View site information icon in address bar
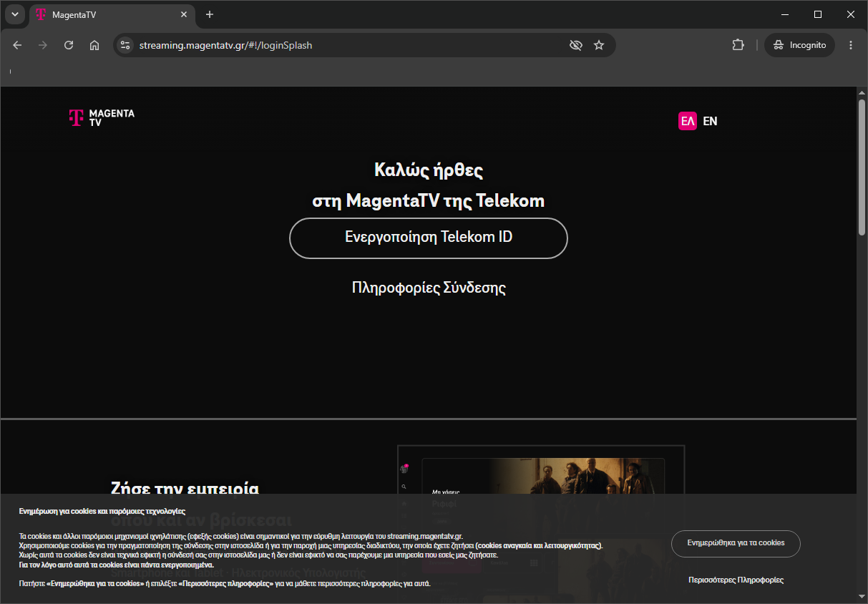This screenshot has width=868, height=604. (x=125, y=45)
